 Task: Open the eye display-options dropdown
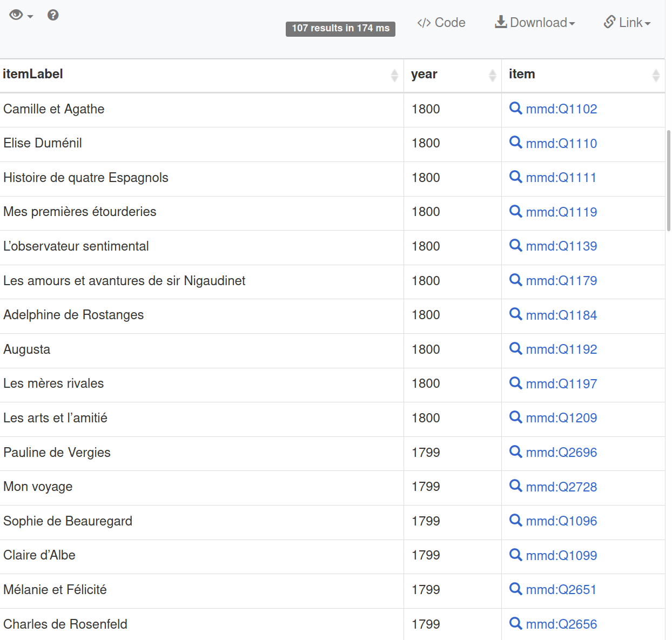[x=21, y=15]
